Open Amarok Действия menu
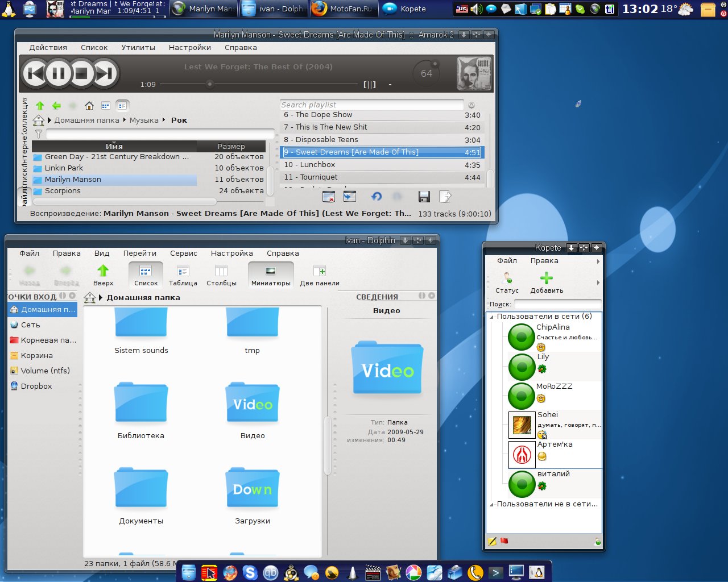Image resolution: width=728 pixels, height=582 pixels. click(48, 48)
